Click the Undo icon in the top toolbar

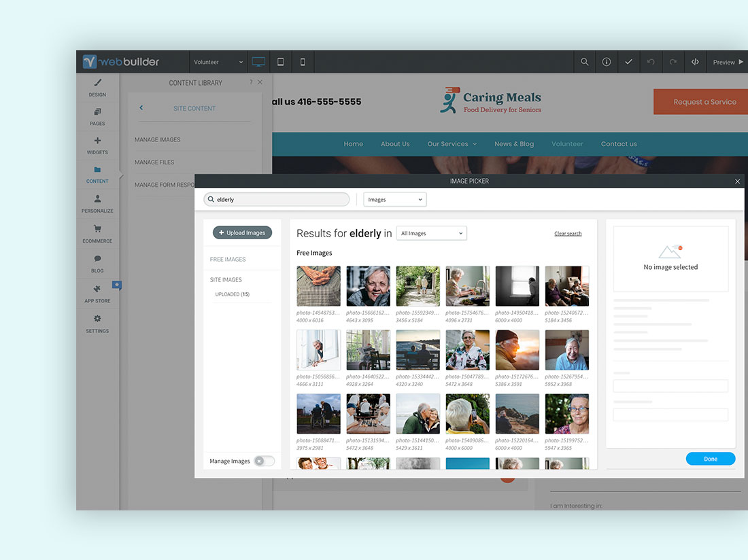[x=651, y=61]
